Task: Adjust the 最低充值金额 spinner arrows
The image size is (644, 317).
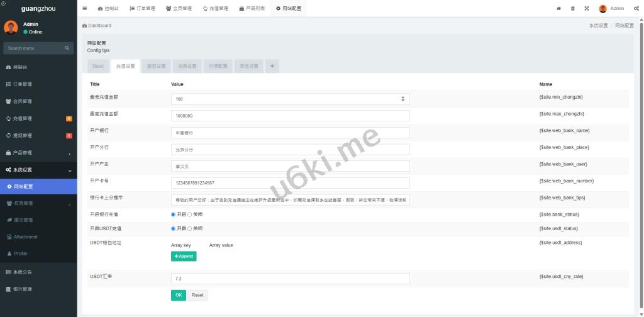Action: pos(402,99)
